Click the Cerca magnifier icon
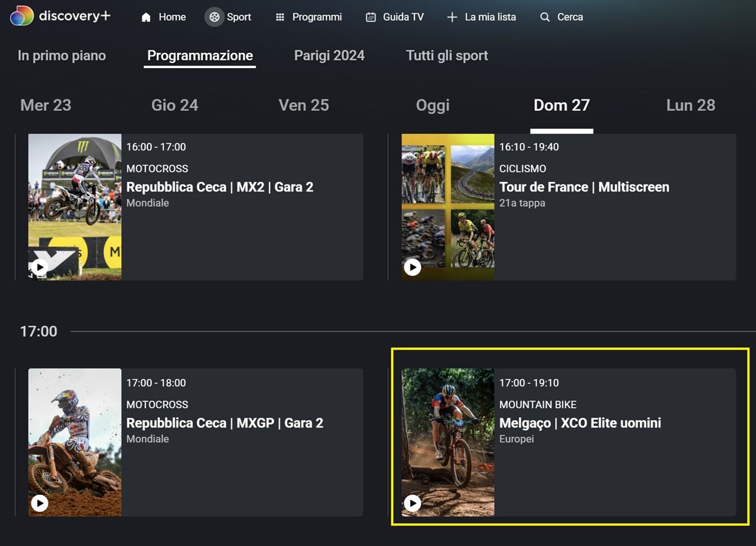The image size is (756, 546). (x=545, y=18)
